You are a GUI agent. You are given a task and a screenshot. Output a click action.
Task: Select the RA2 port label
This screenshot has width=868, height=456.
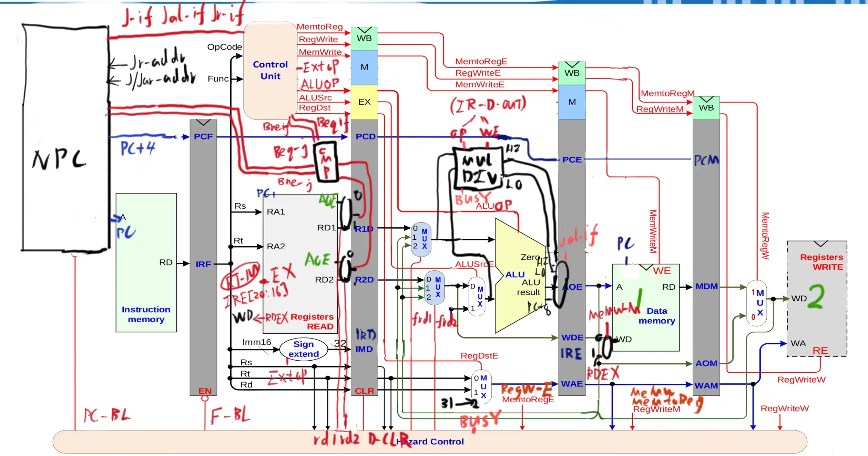[276, 246]
